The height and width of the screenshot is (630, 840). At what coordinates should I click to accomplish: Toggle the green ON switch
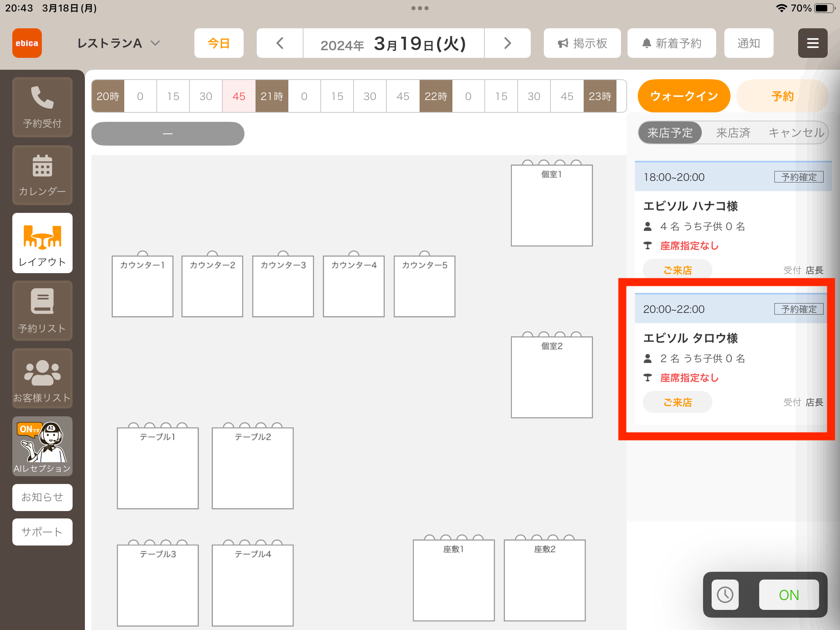click(x=789, y=594)
